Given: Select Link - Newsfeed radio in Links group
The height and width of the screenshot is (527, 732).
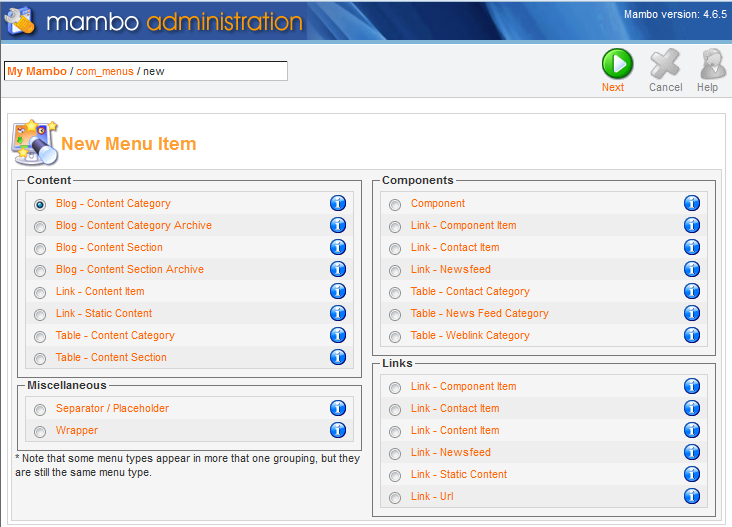Looking at the screenshot, I should pyautogui.click(x=395, y=453).
